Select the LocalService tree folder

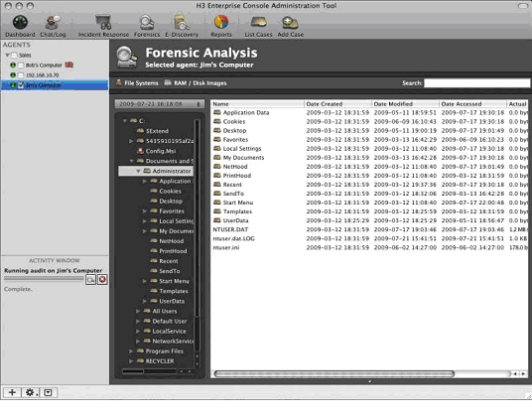point(169,332)
